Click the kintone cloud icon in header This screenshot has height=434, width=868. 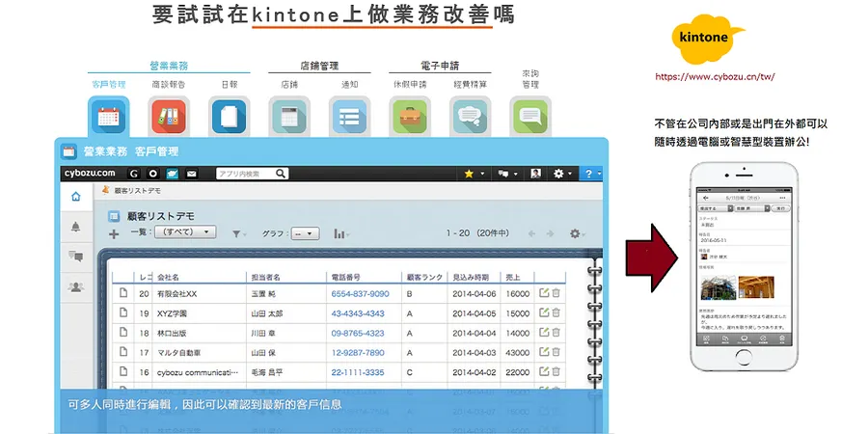click(173, 174)
